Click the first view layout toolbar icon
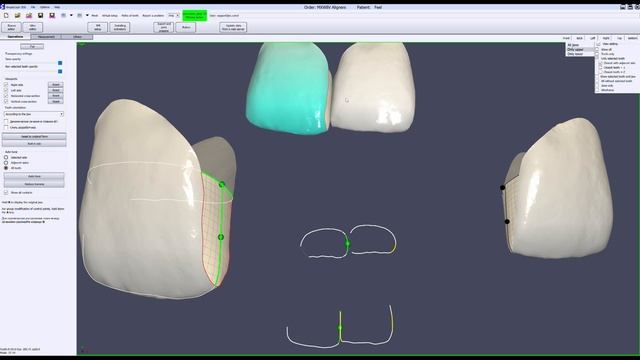640x360 pixels. [64, 16]
